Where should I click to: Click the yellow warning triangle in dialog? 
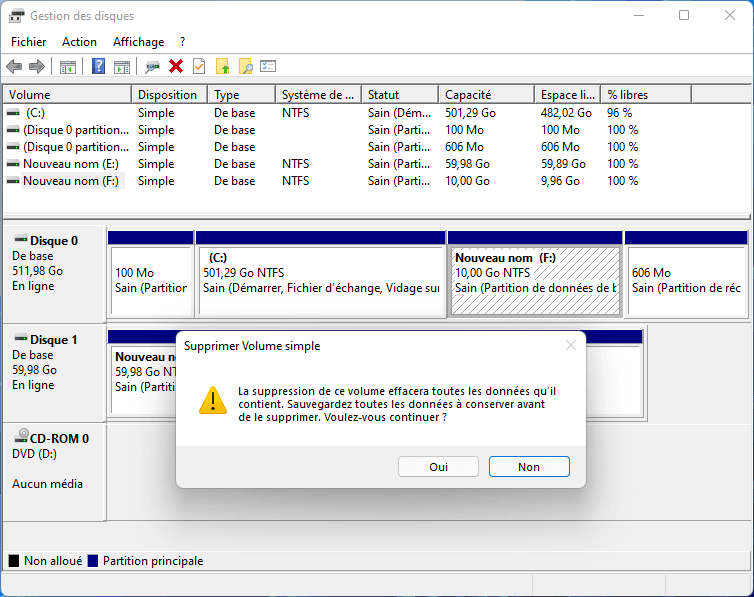click(x=213, y=400)
